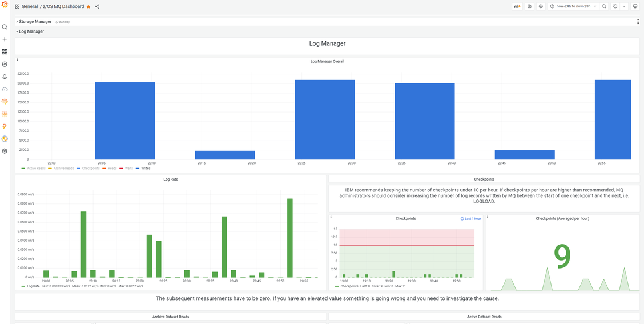Open the Configuration gear icon in sidebar
The height and width of the screenshot is (324, 644).
5,151
